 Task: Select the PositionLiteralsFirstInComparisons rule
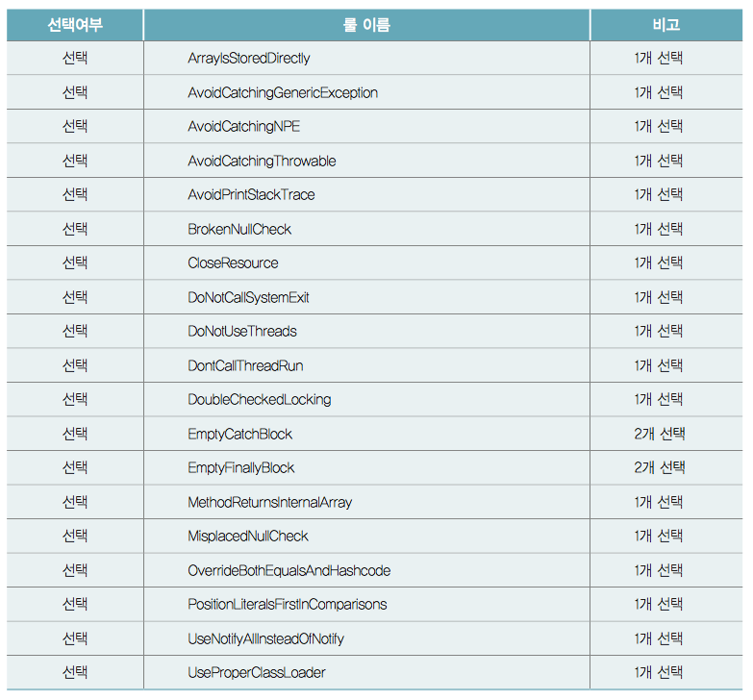[288, 604]
